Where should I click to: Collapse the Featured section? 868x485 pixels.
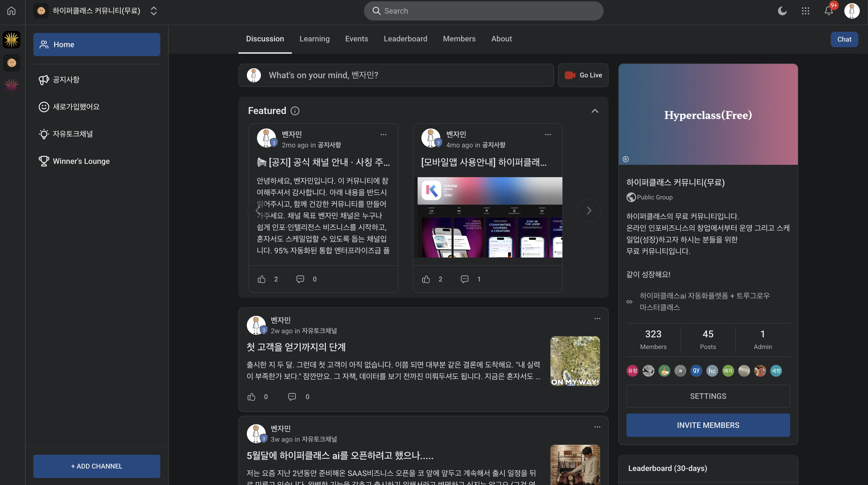coord(595,111)
